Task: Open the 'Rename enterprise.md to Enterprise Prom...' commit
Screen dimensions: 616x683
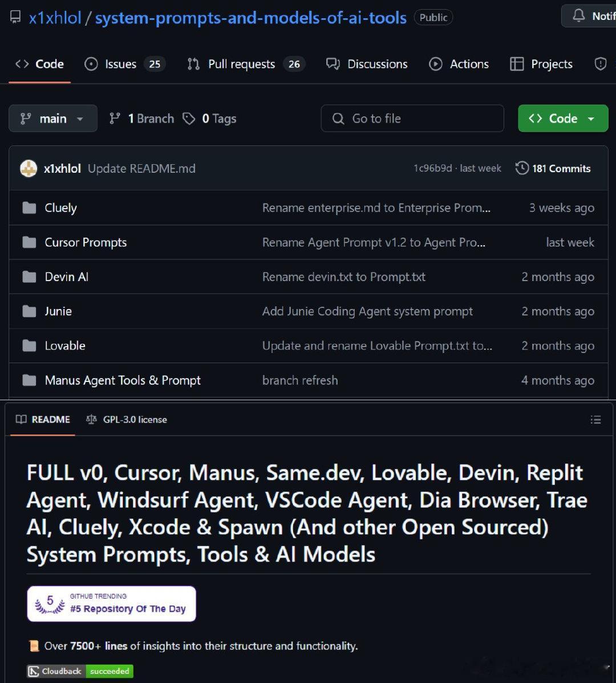Action: click(376, 208)
